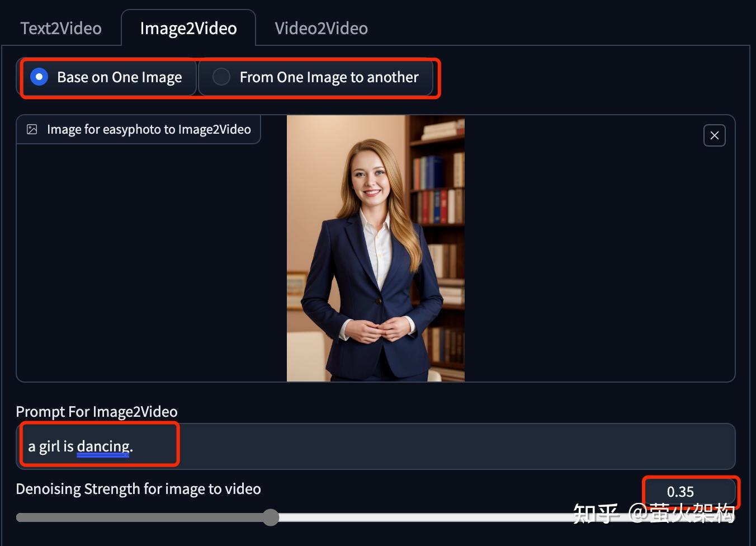The image size is (756, 546).
Task: Select the Base on One Image option
Action: (x=120, y=77)
